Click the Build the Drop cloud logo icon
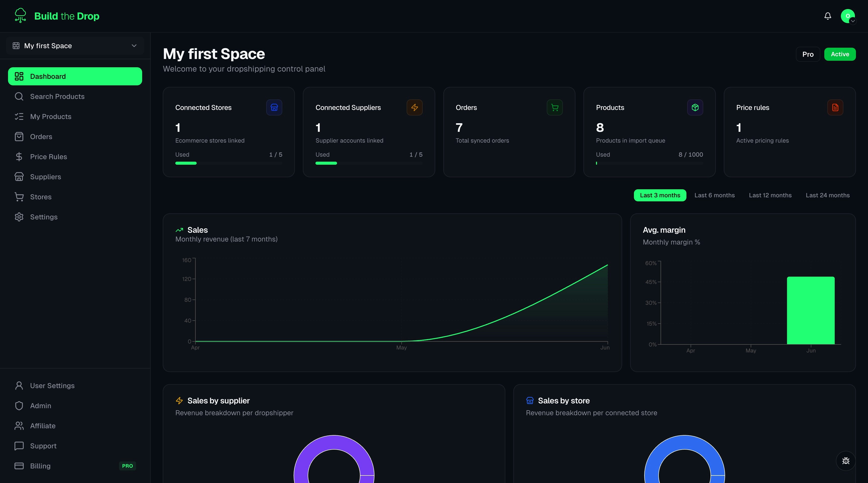 click(x=20, y=16)
